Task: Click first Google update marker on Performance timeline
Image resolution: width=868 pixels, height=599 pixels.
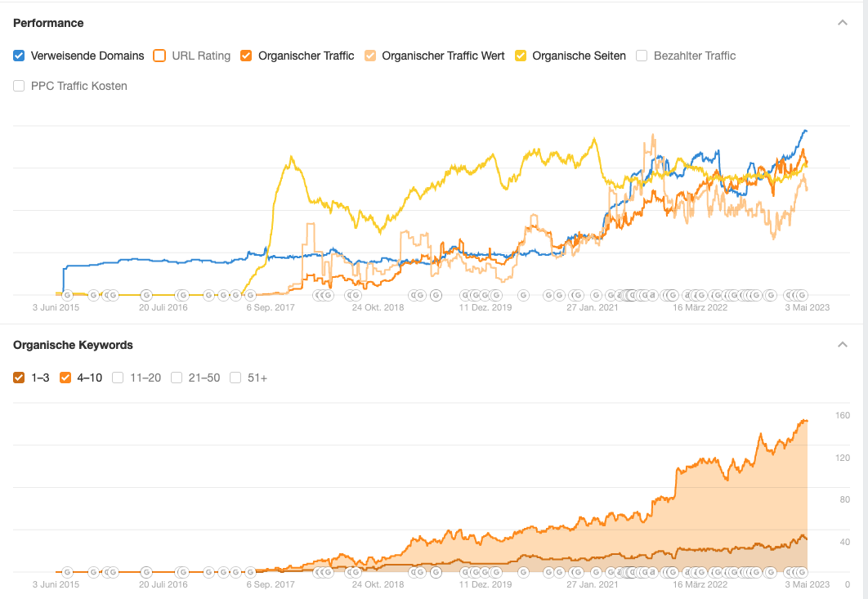Action: point(68,295)
